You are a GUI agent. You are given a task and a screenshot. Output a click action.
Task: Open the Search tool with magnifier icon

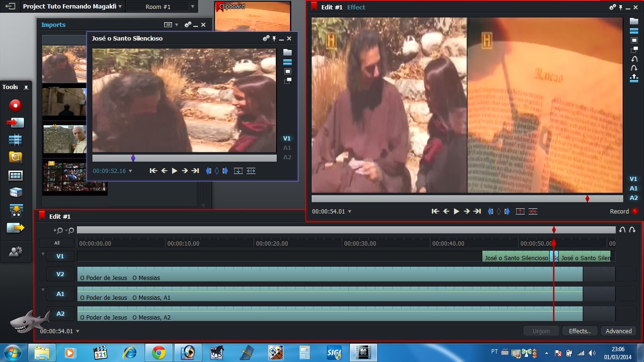[16, 157]
